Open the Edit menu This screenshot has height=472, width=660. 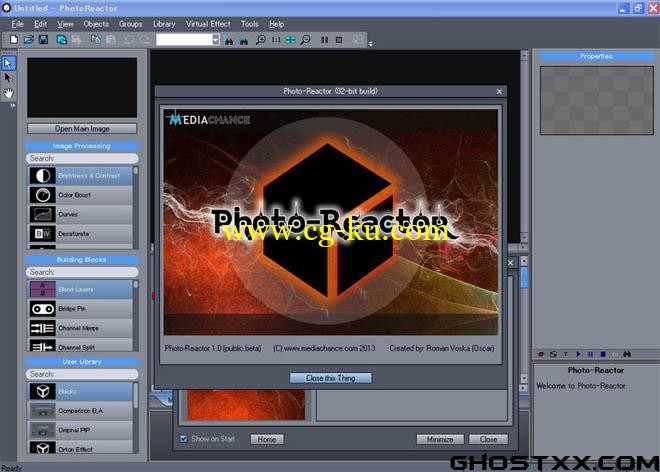pyautogui.click(x=40, y=24)
